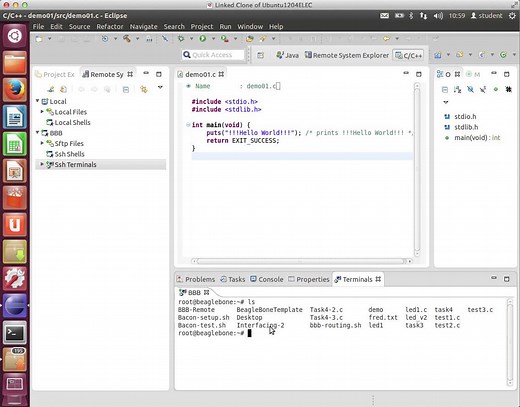Screen dimensions: 520x407
Task: Open the Navigate menu
Action: 143,26
